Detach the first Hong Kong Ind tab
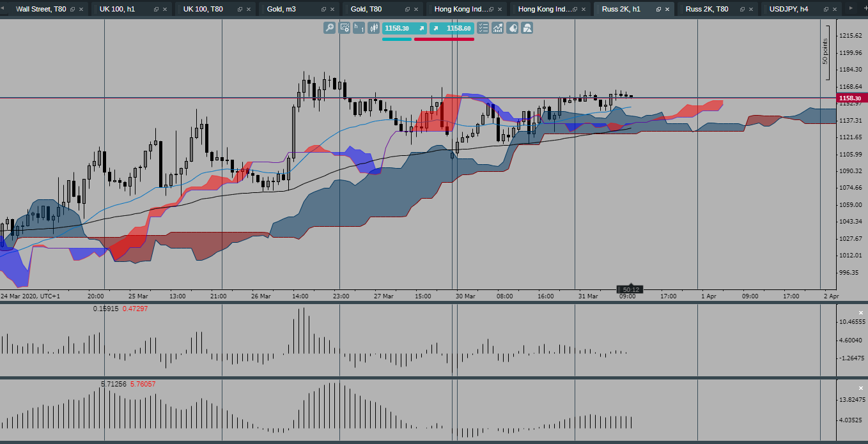Viewport: 868px width, 444px height. (491, 10)
